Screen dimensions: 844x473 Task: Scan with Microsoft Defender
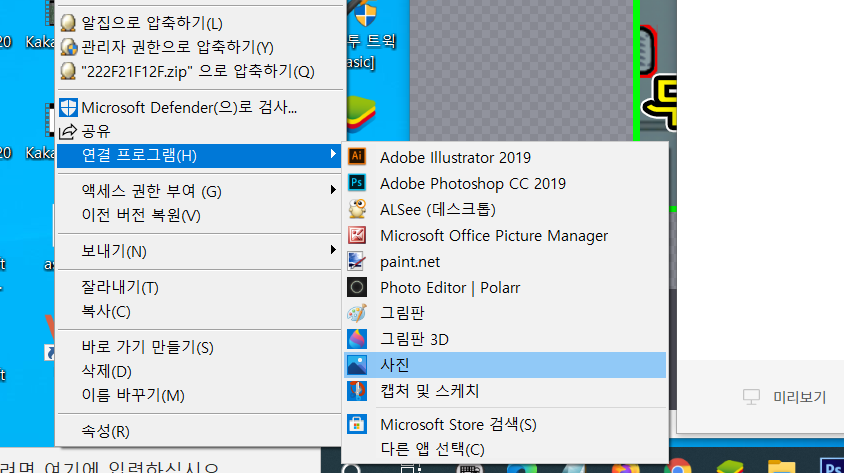[x=200, y=108]
